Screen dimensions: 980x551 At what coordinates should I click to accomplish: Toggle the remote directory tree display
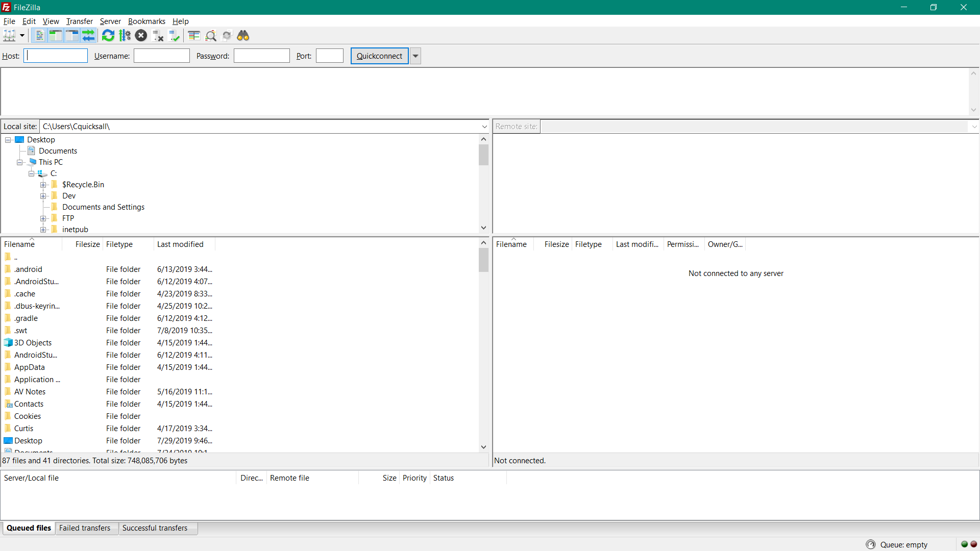72,36
